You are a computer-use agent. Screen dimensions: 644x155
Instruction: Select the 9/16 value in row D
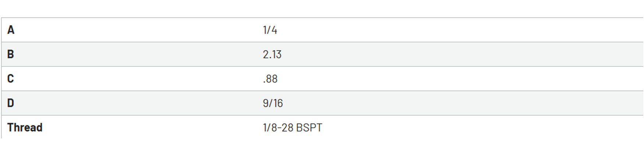(273, 103)
